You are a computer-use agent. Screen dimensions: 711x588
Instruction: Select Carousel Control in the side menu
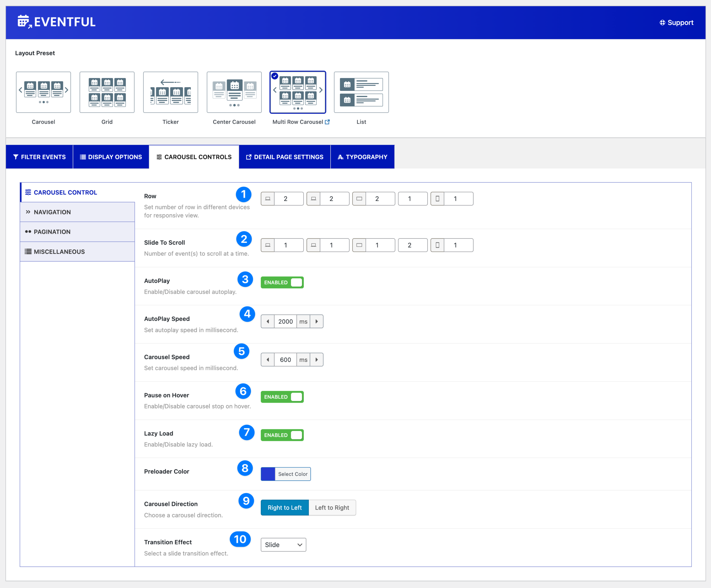(77, 192)
